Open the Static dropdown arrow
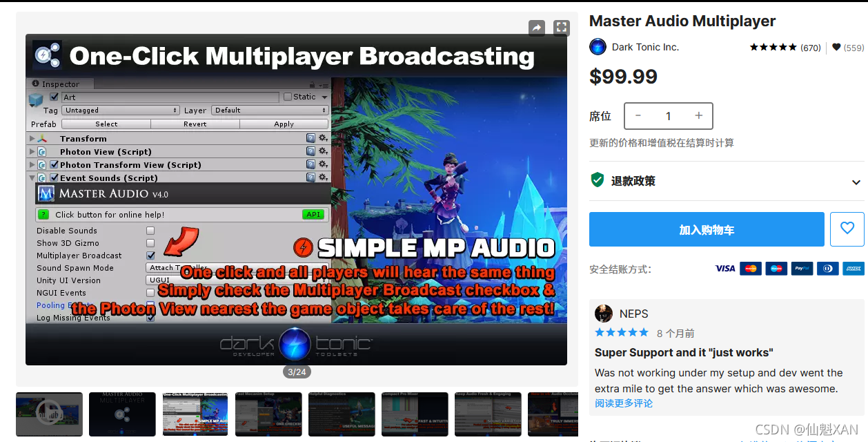The width and height of the screenshot is (868, 442). (x=324, y=97)
